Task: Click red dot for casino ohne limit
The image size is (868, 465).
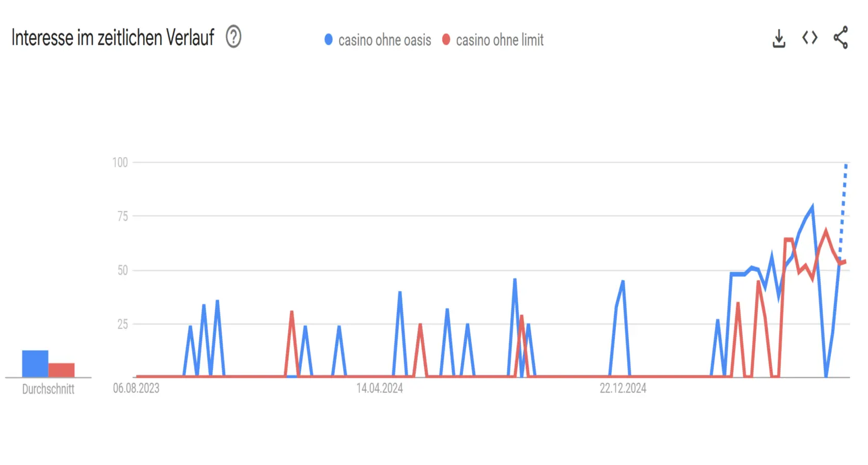Action: coord(446,39)
